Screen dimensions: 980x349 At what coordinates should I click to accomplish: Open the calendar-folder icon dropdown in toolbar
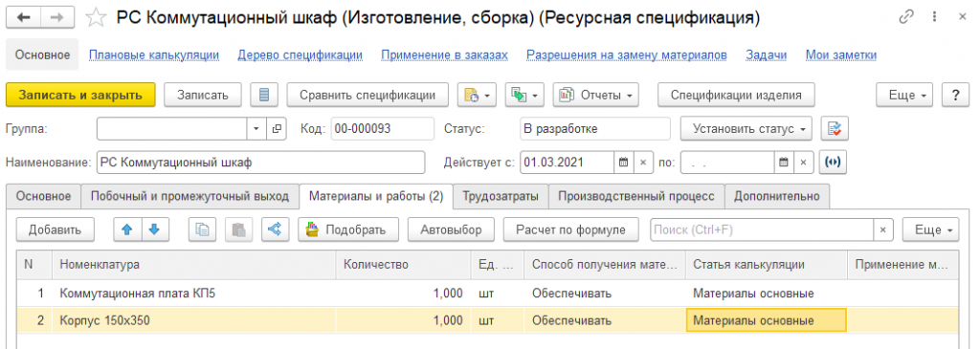click(477, 95)
